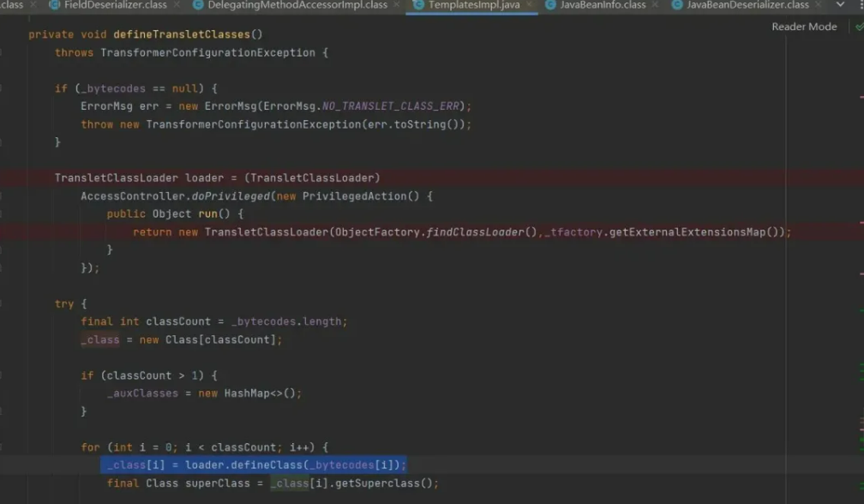Place the cursor on NO_TRANSLET_CLASS_ERR constant
Image resolution: width=864 pixels, height=504 pixels.
391,105
